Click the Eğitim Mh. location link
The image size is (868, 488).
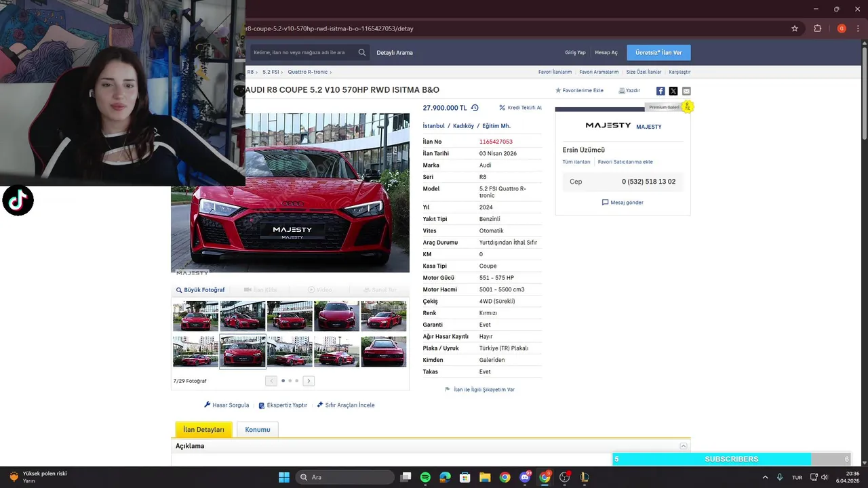point(496,126)
